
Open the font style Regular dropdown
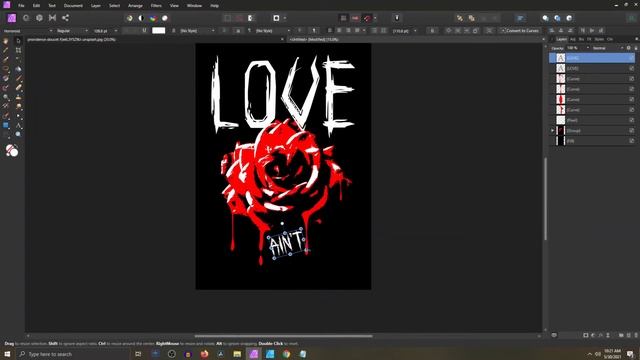tap(72, 31)
